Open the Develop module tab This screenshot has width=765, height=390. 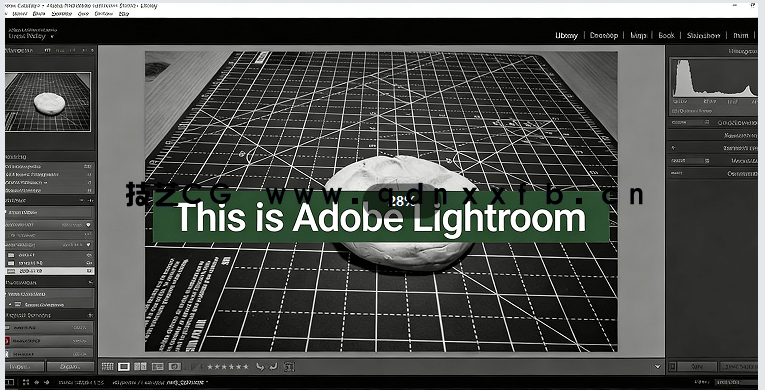click(x=604, y=36)
